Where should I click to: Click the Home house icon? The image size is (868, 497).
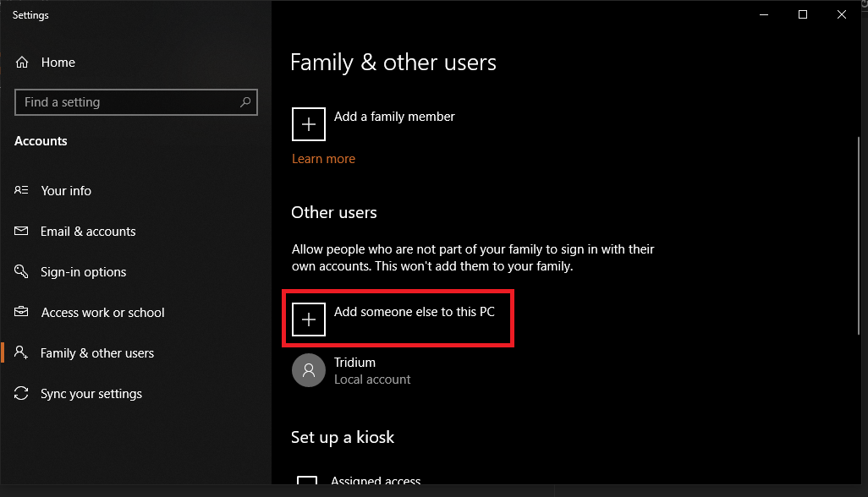tap(22, 63)
